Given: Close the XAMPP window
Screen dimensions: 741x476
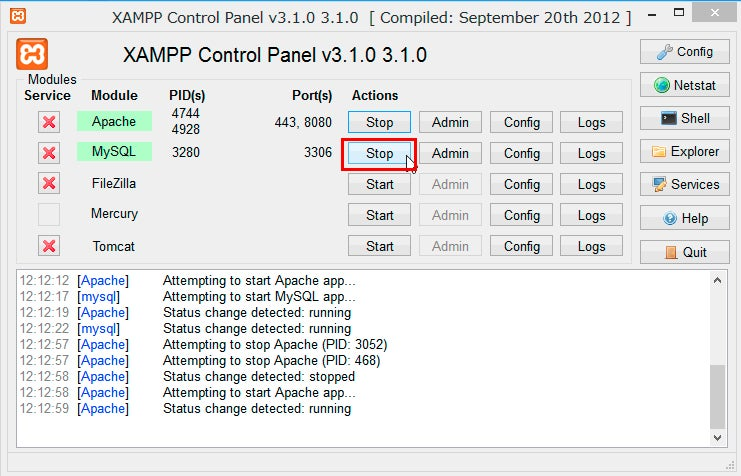Looking at the screenshot, I should coord(715,13).
